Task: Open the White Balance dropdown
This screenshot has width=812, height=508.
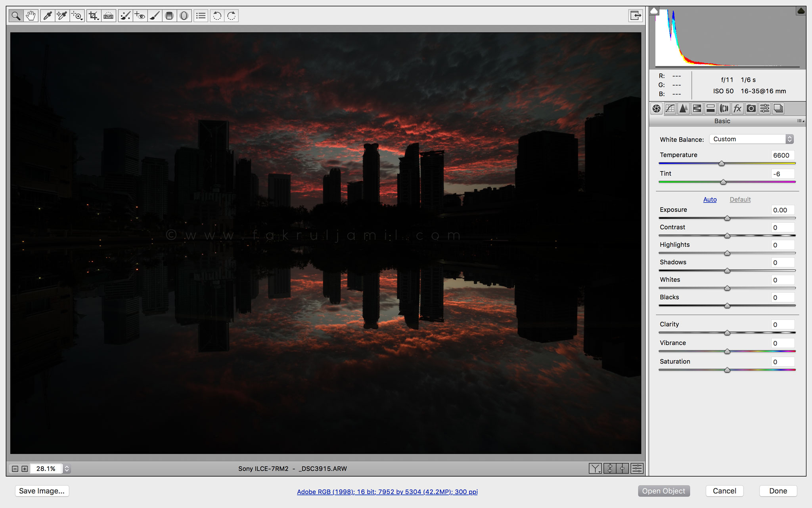Action: pos(751,139)
